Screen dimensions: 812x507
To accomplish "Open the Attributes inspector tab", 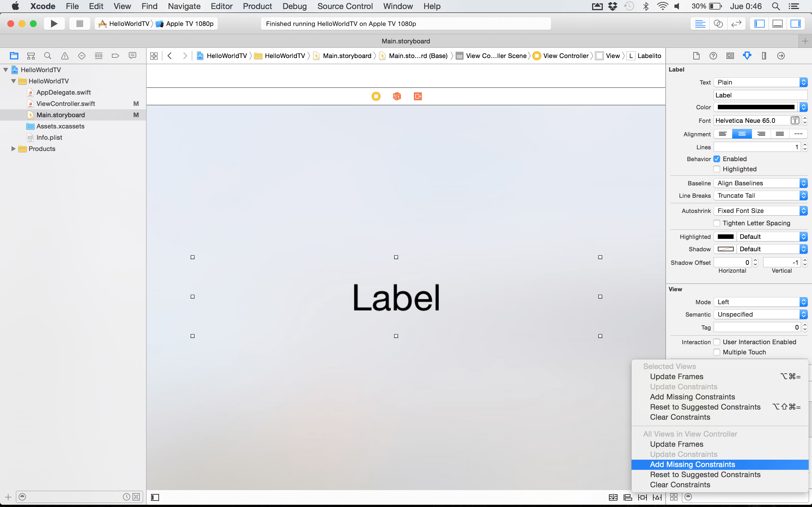I will [x=747, y=56].
